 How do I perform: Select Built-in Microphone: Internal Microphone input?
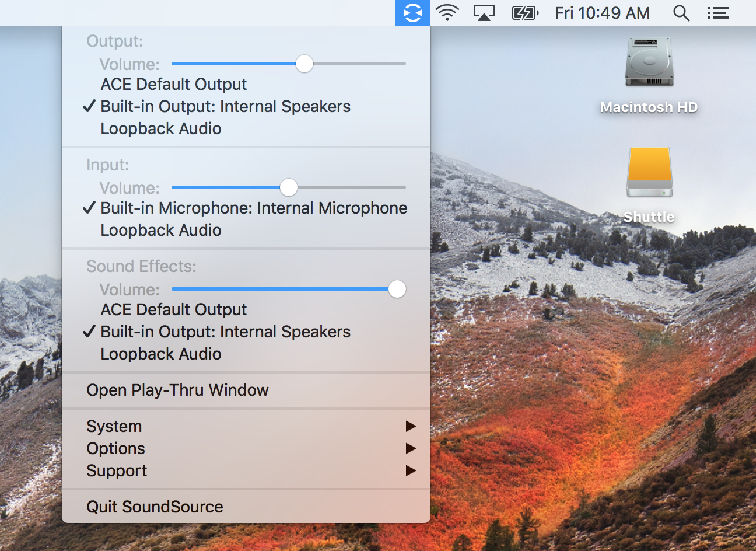246,208
